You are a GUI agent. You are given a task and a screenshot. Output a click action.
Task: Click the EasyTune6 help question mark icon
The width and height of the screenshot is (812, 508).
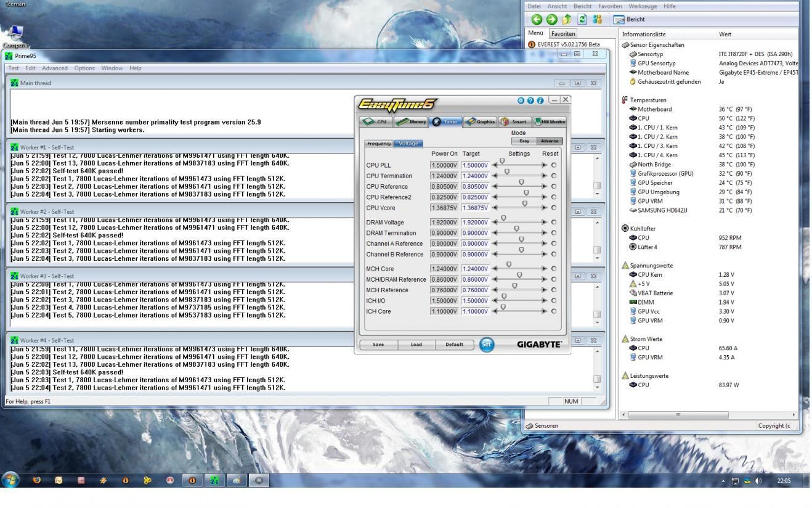pyautogui.click(x=530, y=100)
